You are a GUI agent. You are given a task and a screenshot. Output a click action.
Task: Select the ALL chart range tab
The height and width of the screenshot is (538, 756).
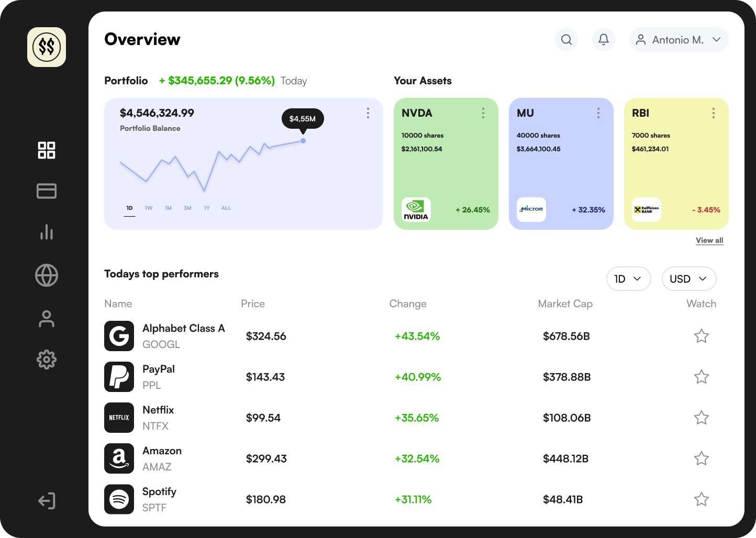pyautogui.click(x=226, y=208)
